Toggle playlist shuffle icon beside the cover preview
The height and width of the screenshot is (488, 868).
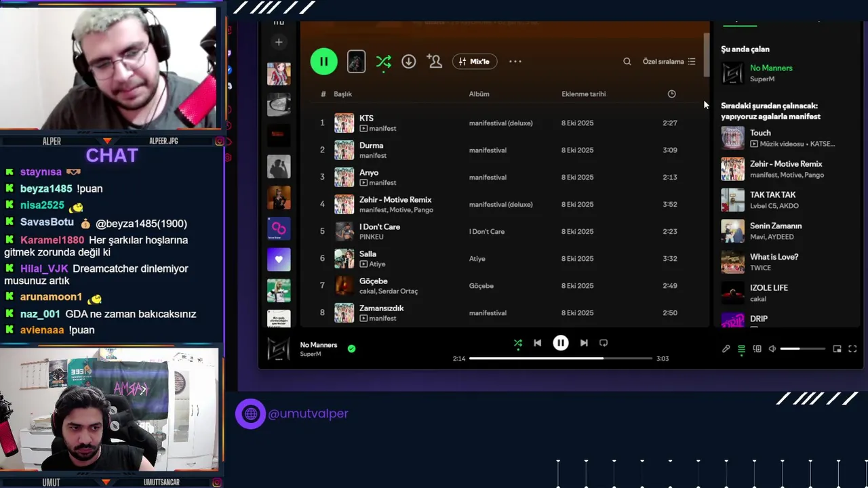(x=383, y=62)
